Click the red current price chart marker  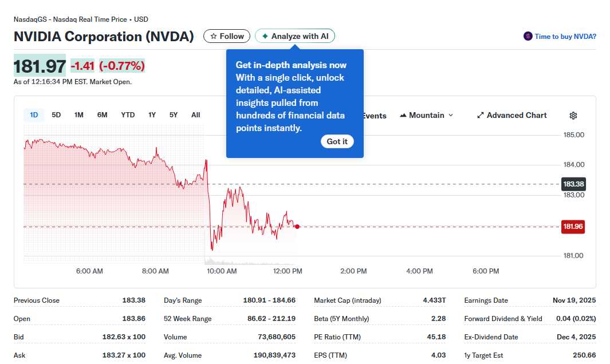pyautogui.click(x=297, y=227)
